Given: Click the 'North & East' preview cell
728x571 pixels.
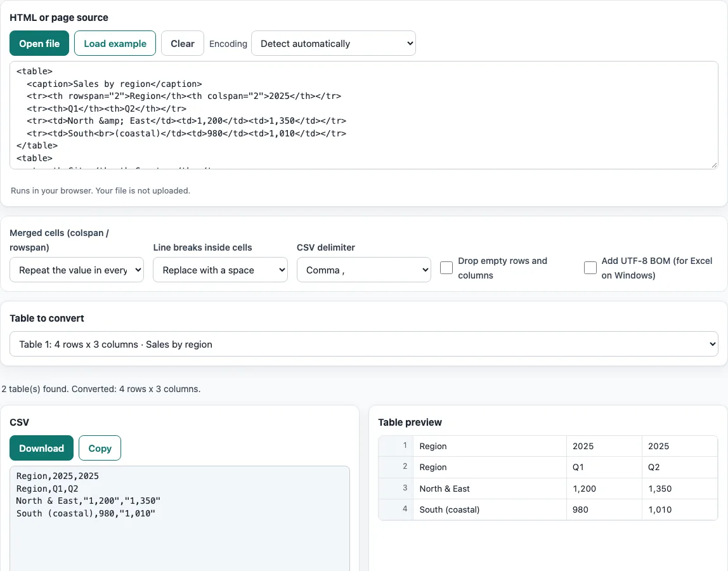Looking at the screenshot, I should (x=490, y=489).
